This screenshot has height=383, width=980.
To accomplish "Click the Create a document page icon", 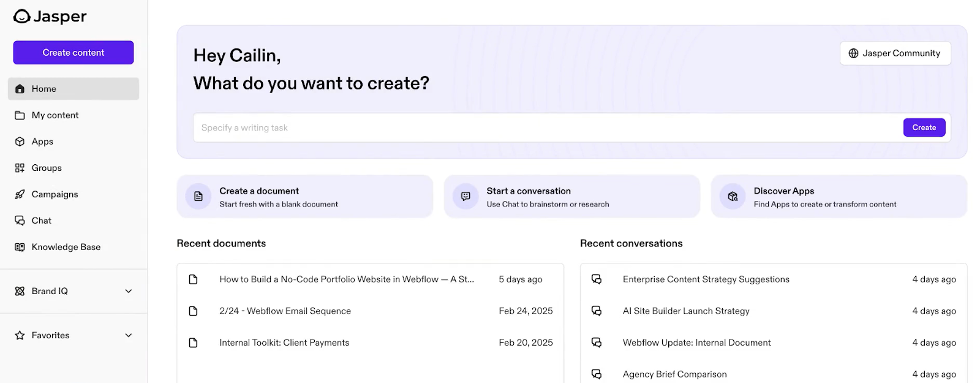I will coord(198,197).
